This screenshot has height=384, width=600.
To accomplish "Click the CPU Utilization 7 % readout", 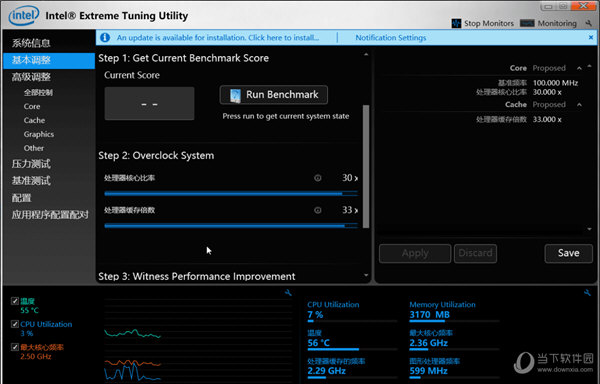I will (315, 315).
